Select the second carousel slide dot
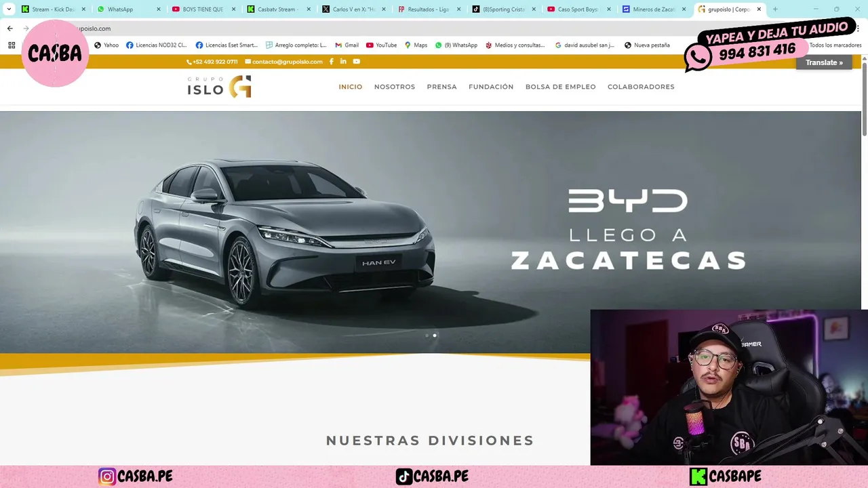Viewport: 868px width, 488px height. click(x=435, y=335)
